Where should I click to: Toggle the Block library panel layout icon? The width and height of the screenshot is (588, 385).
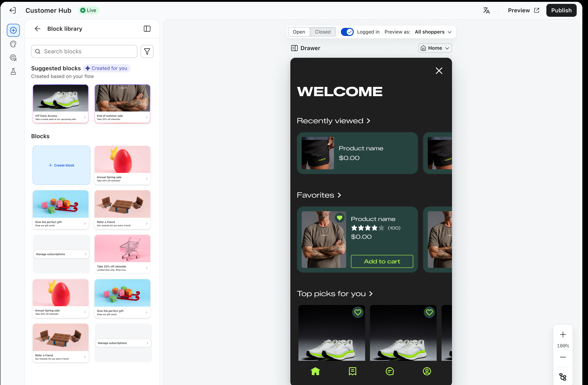(147, 29)
